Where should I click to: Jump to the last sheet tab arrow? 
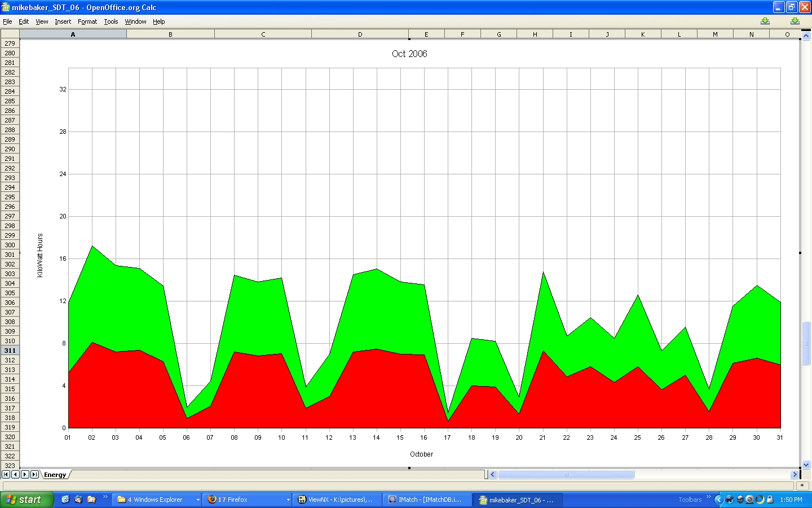34,475
